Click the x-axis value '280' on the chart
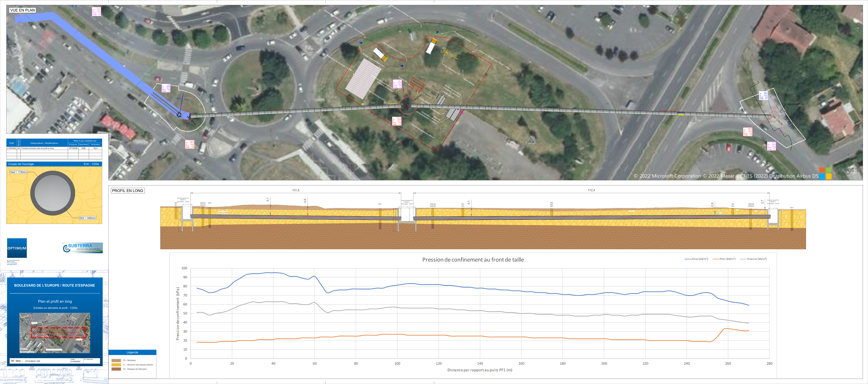The image size is (868, 384). point(770,363)
